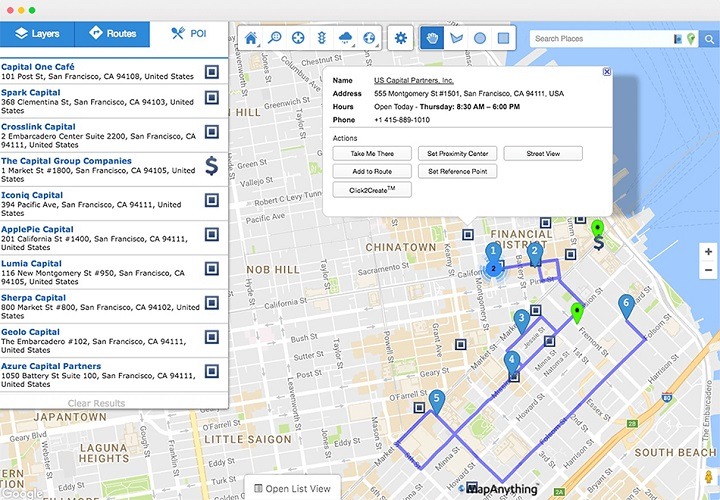The height and width of the screenshot is (500, 720).
Task: Click the Add to Route button
Action: coord(372,171)
